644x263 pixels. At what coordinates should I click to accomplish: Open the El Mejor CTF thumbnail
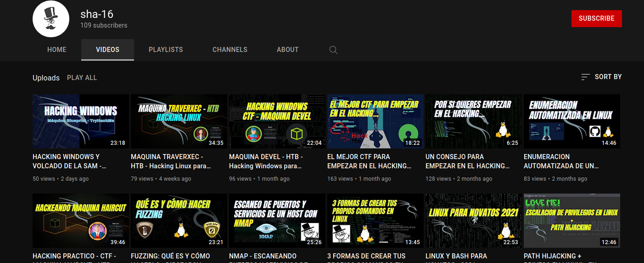(375, 121)
